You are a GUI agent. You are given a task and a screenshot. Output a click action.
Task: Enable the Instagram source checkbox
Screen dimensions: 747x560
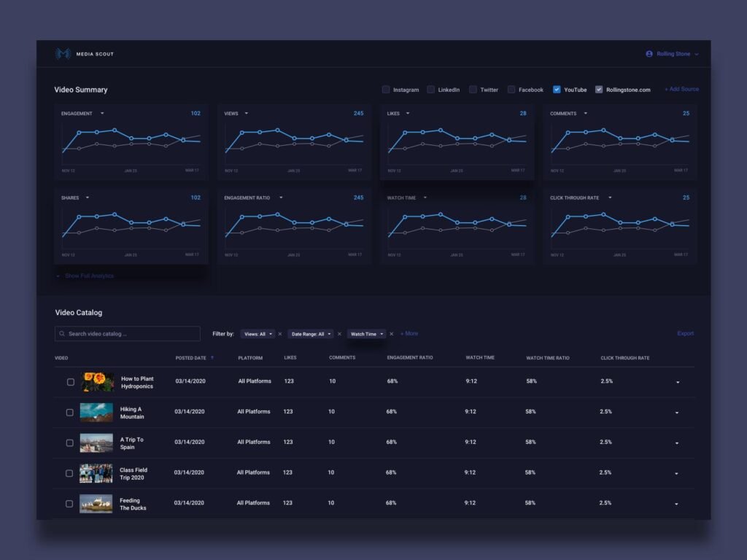tap(386, 90)
